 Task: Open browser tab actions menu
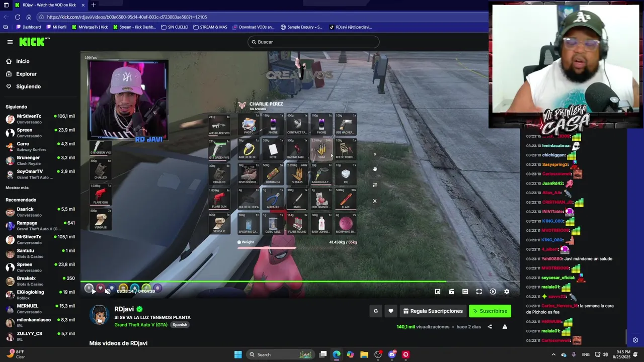coord(6,5)
